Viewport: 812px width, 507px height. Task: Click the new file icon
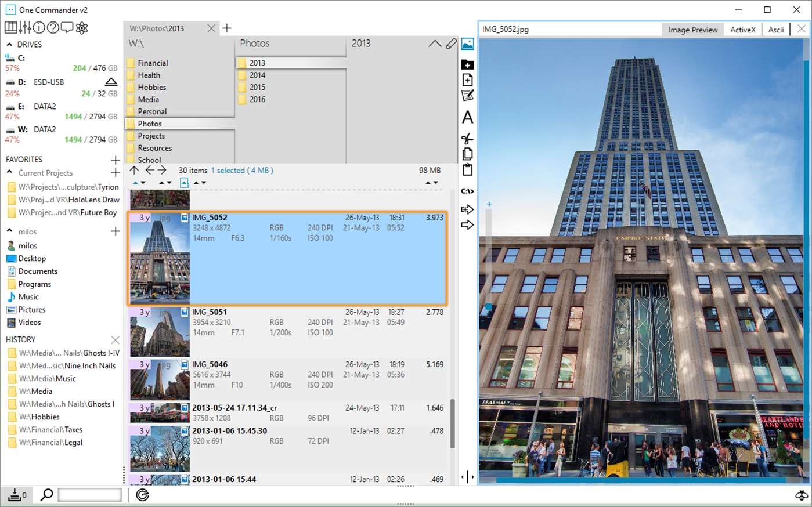467,80
